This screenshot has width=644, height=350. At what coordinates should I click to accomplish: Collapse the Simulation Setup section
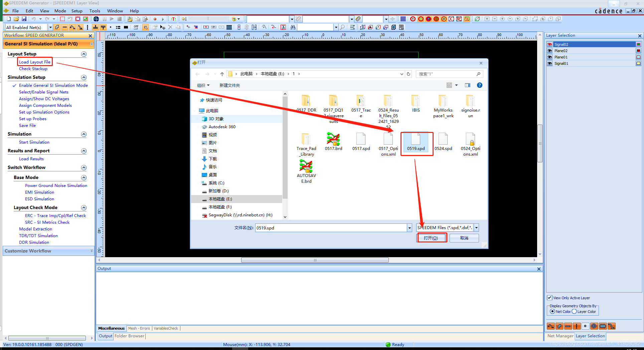84,77
